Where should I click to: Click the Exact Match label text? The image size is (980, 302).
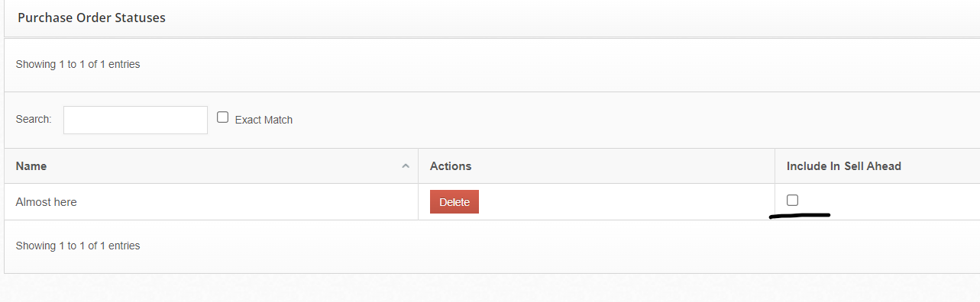pyautogui.click(x=264, y=120)
